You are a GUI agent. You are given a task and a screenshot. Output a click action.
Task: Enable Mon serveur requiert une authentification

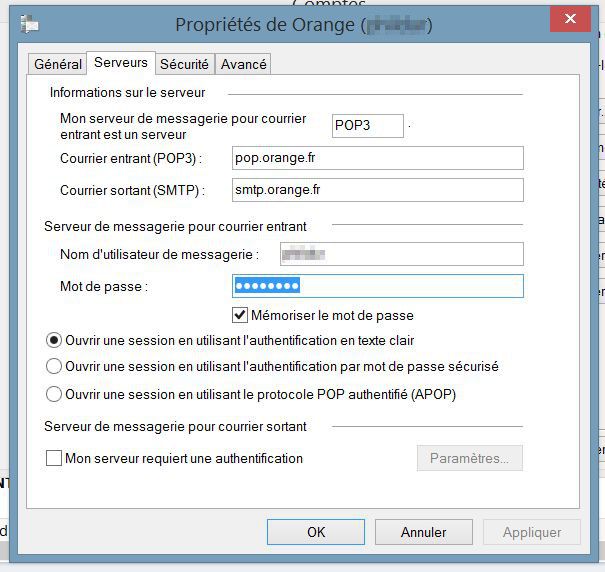tap(54, 458)
